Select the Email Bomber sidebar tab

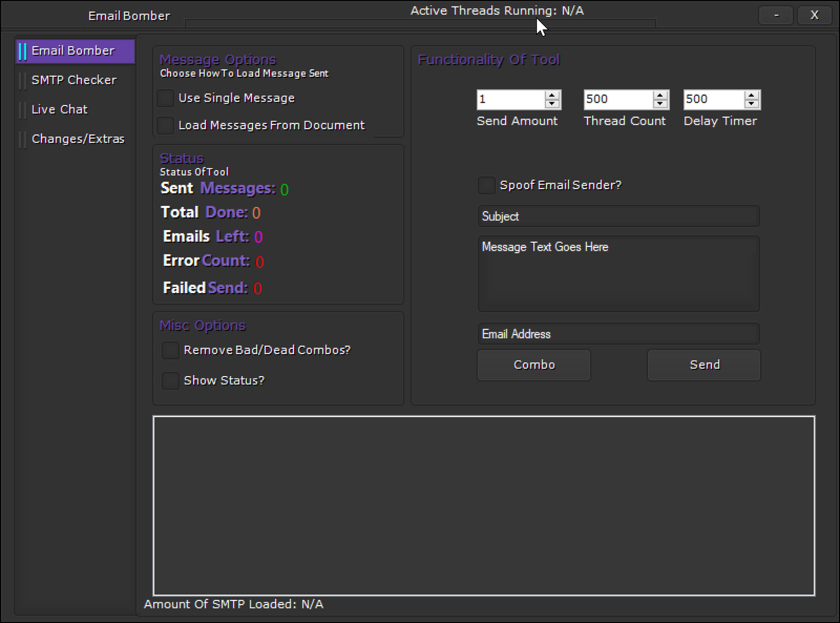coord(73,51)
